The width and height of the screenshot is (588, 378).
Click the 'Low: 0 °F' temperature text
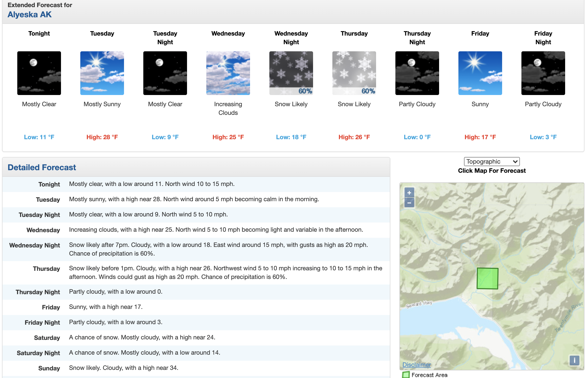pyautogui.click(x=417, y=137)
